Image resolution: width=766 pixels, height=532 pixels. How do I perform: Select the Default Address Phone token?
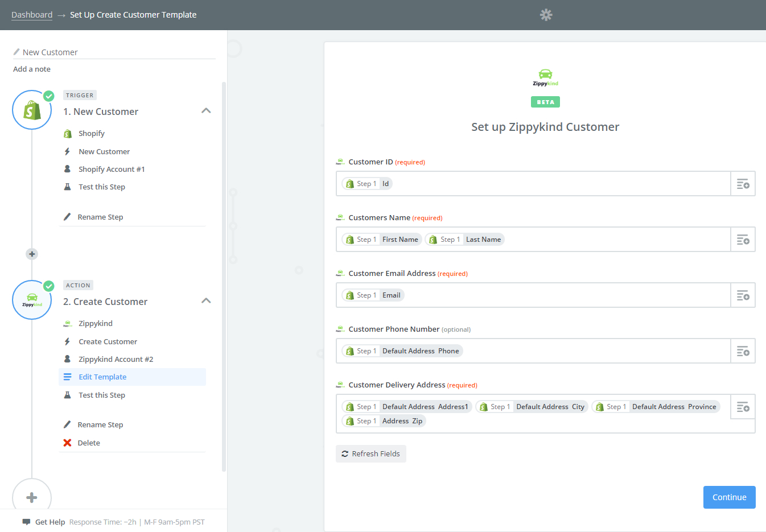coord(402,351)
